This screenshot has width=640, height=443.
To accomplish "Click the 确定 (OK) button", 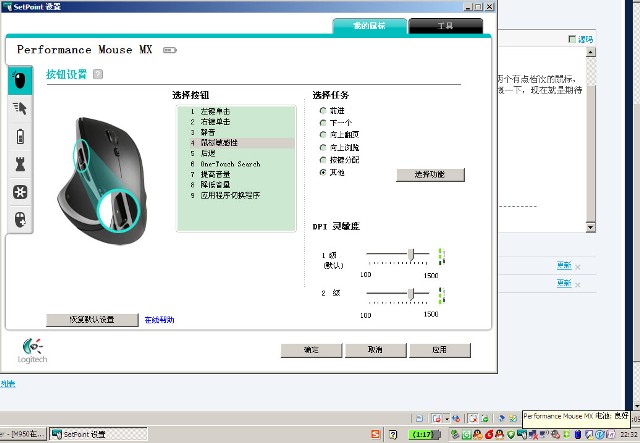I will (311, 350).
